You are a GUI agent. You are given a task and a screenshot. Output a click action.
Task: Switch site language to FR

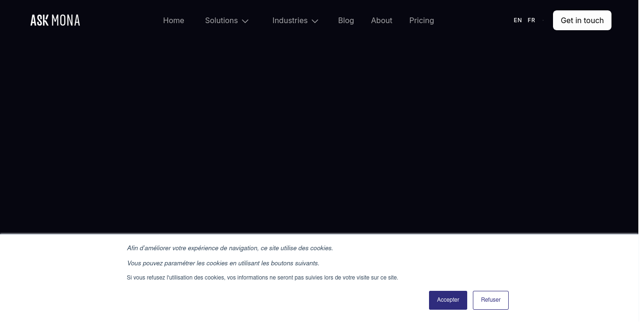pos(531,20)
